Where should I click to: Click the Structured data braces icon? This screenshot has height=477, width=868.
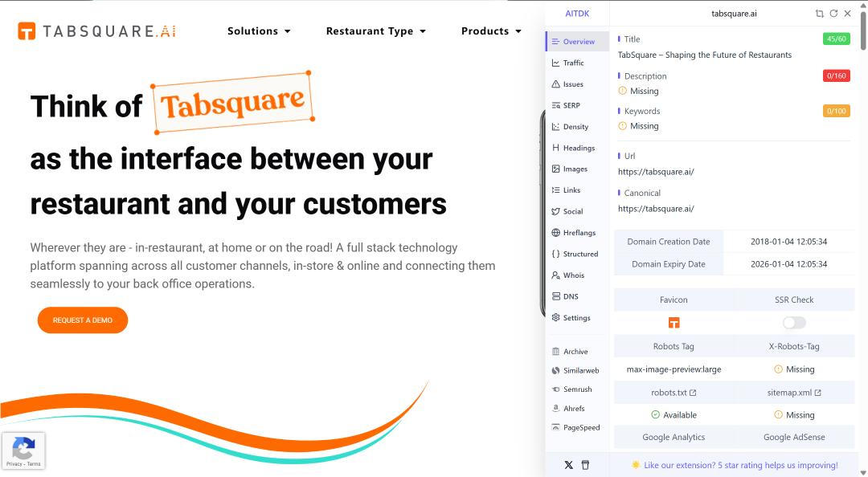point(556,254)
